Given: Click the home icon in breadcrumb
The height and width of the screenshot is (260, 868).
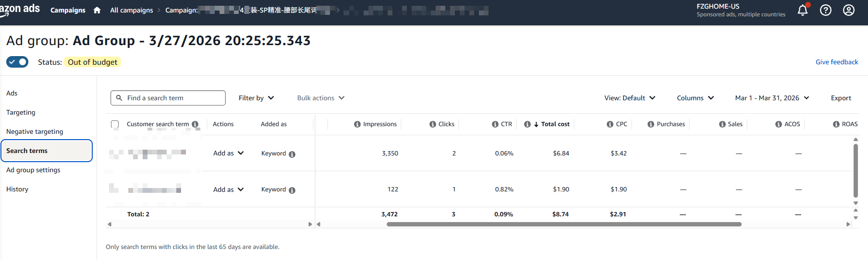Looking at the screenshot, I should [x=97, y=10].
